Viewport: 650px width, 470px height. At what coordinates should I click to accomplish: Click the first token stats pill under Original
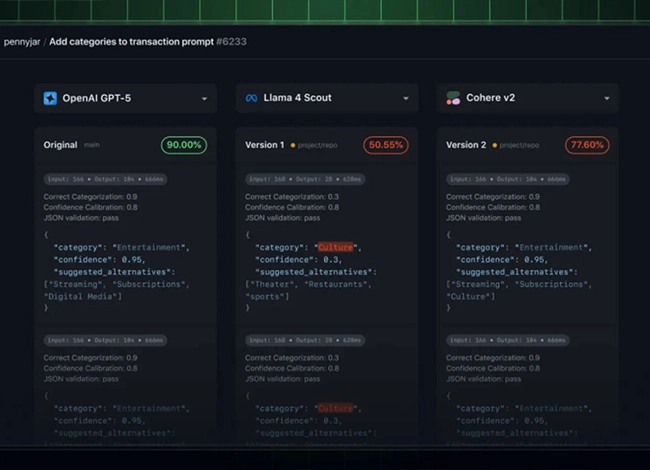point(105,179)
